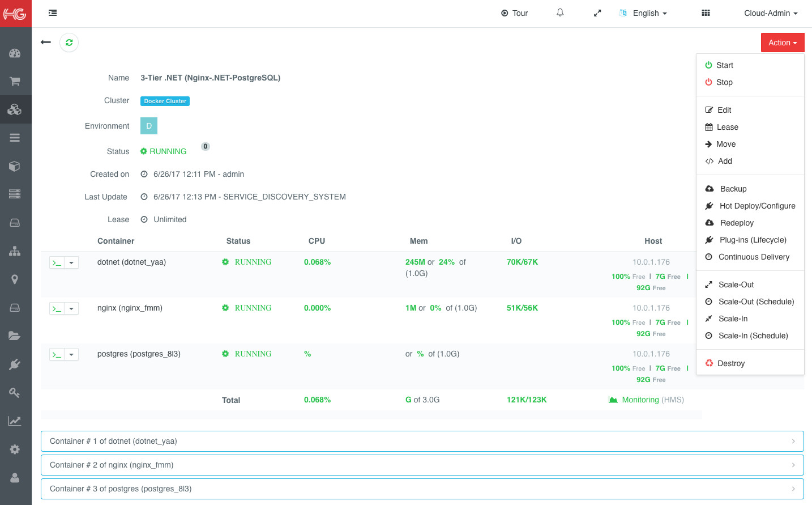Screen dimensions: 812x505
Task: Click the Environment D badge
Action: pos(149,126)
